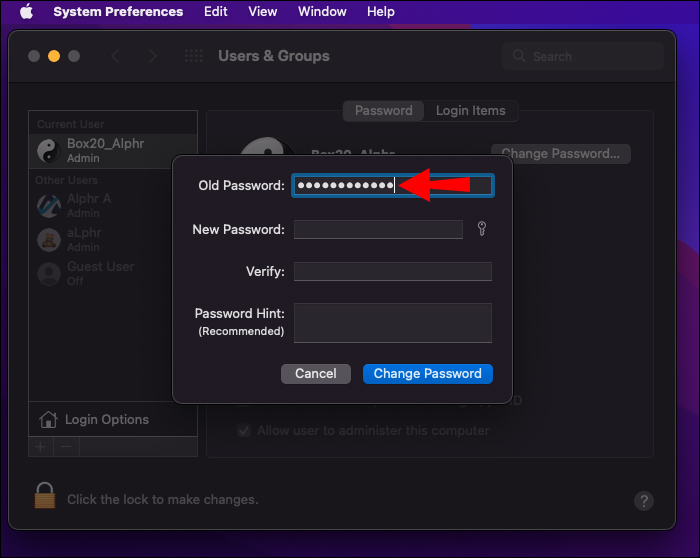Click the show all preferences grid icon
The width and height of the screenshot is (700, 558).
pyautogui.click(x=194, y=57)
